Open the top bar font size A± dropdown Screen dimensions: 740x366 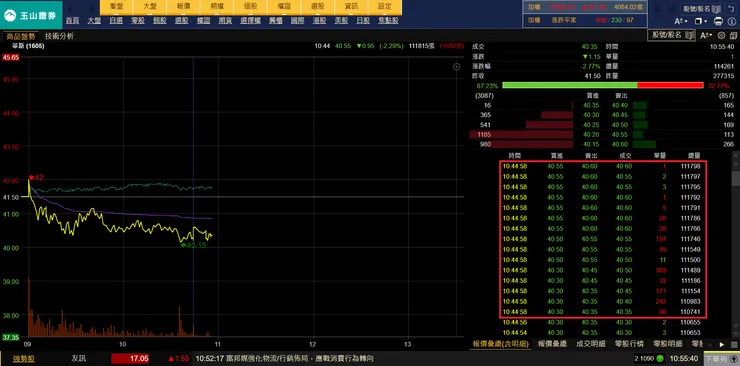pos(681,21)
